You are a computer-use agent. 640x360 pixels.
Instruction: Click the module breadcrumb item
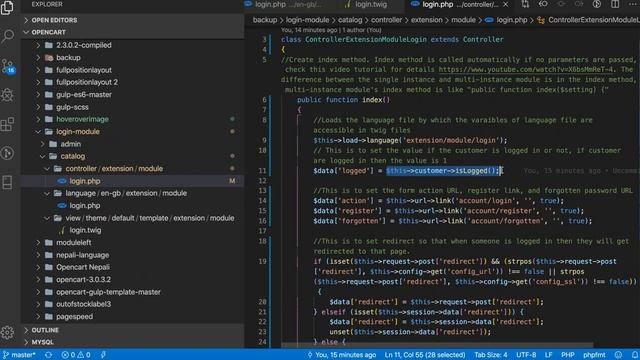point(463,20)
